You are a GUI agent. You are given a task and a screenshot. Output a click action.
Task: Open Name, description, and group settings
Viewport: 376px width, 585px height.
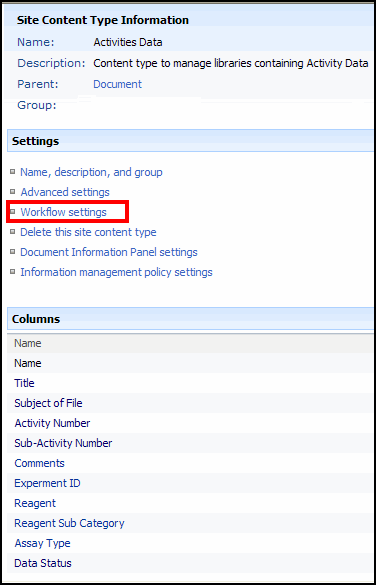91,172
